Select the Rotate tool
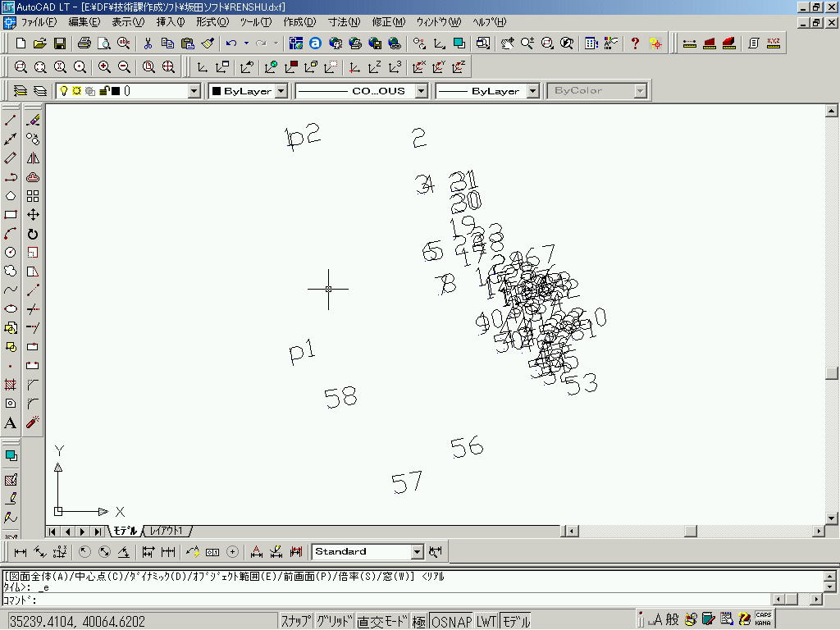 pyautogui.click(x=33, y=234)
